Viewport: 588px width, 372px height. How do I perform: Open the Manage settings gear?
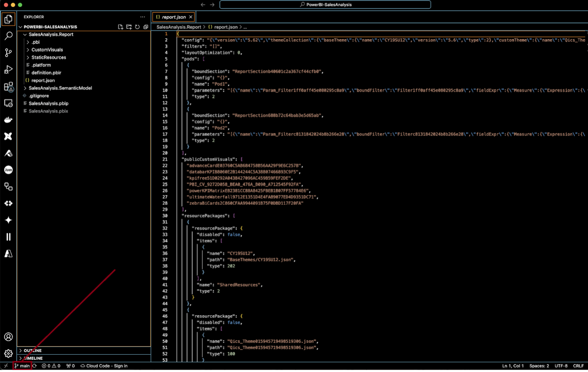point(8,353)
